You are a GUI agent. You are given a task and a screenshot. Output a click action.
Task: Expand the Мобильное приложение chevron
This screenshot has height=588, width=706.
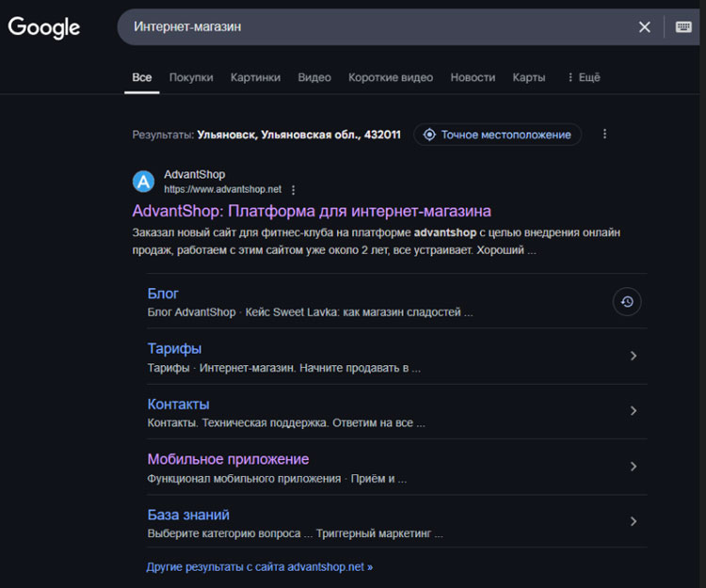634,467
